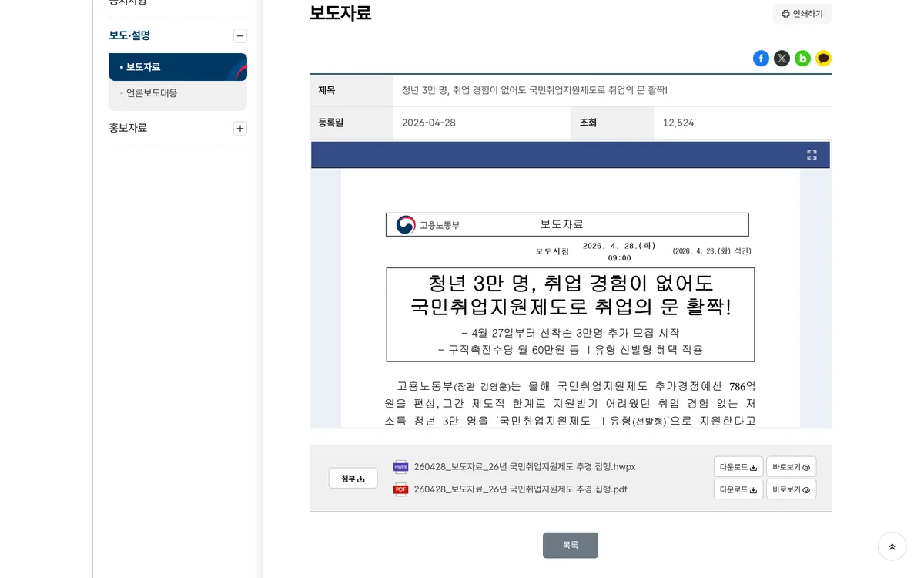This screenshot has height=578, width=924.
Task: Download the pdf attachment
Action: (x=738, y=489)
